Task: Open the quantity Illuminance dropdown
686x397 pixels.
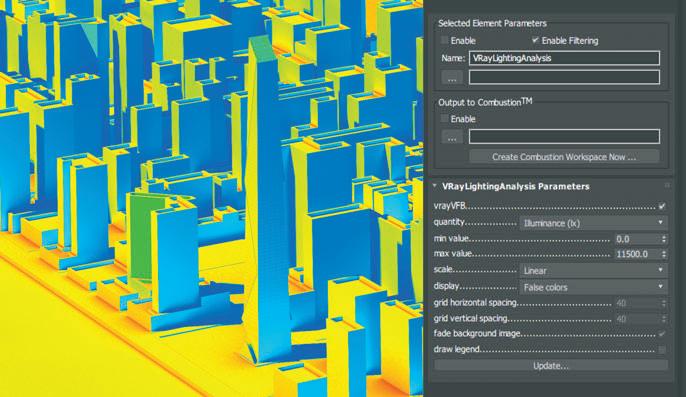Action: click(593, 223)
